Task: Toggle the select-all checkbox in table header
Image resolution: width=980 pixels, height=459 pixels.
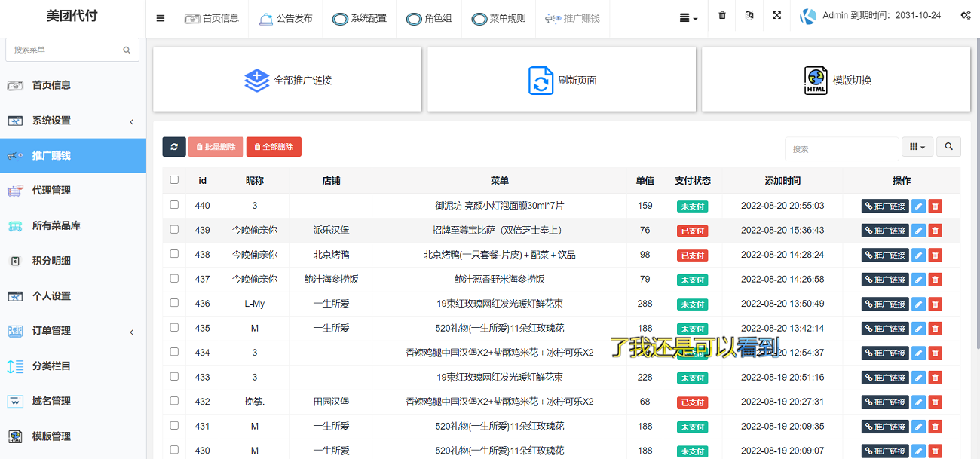Action: point(175,180)
